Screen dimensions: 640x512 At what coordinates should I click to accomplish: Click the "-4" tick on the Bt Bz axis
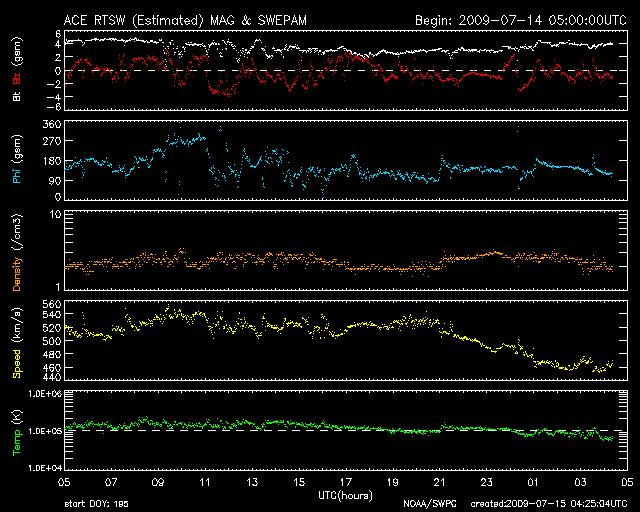point(55,97)
